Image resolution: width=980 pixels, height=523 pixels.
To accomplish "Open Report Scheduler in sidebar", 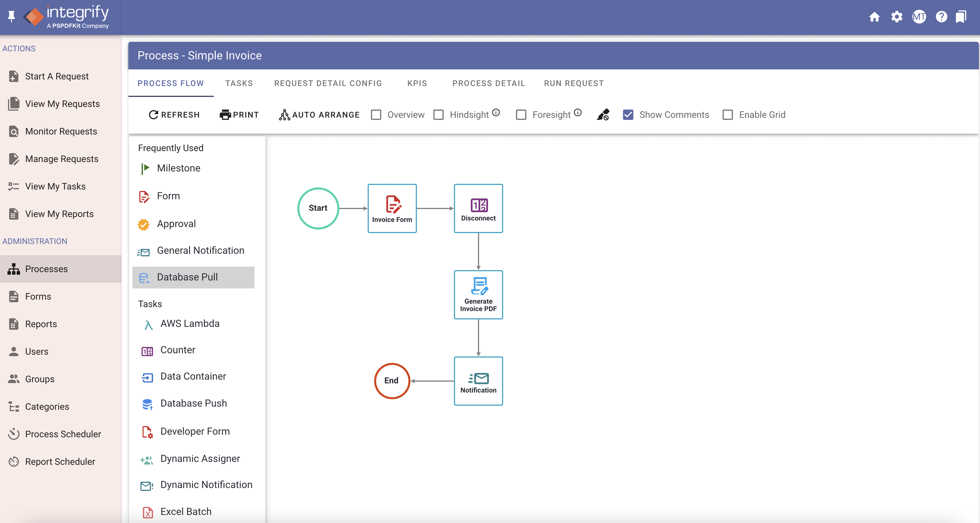I will coord(60,462).
